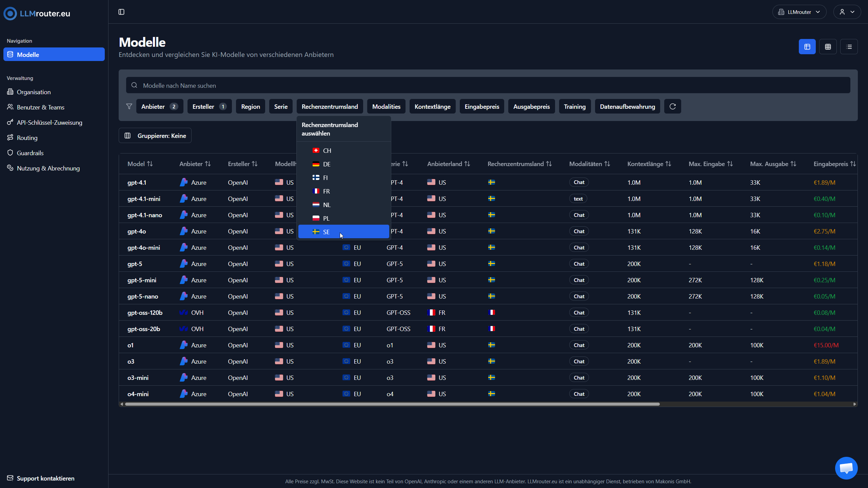868x488 pixels.
Task: Click Support kontaktieren link
Action: [45, 478]
